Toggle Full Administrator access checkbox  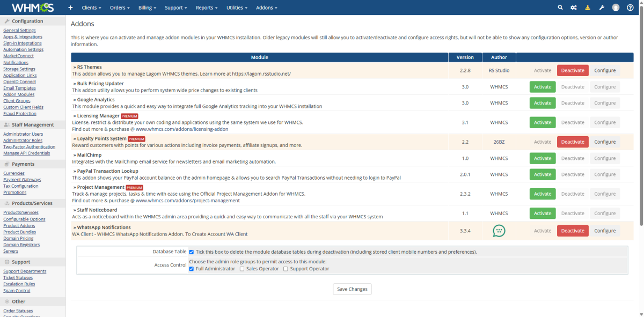coord(192,269)
